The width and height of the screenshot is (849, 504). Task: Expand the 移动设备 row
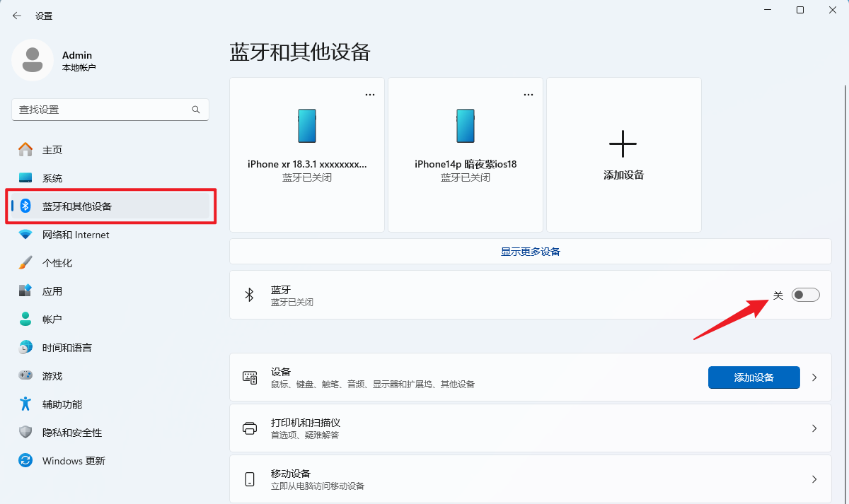[814, 479]
